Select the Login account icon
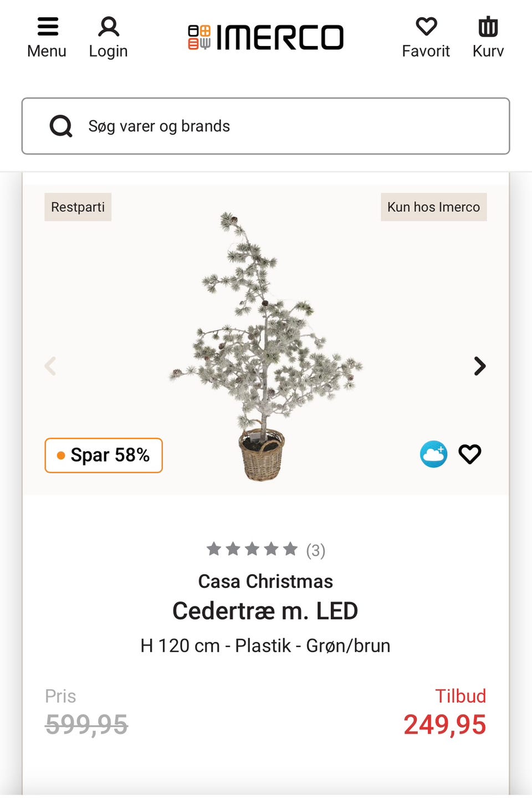 click(x=109, y=34)
